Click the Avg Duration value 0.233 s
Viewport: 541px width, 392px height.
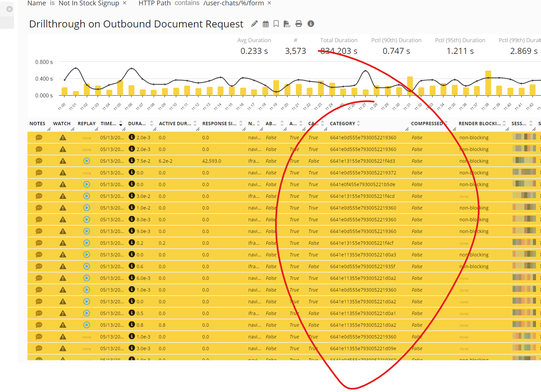(254, 51)
